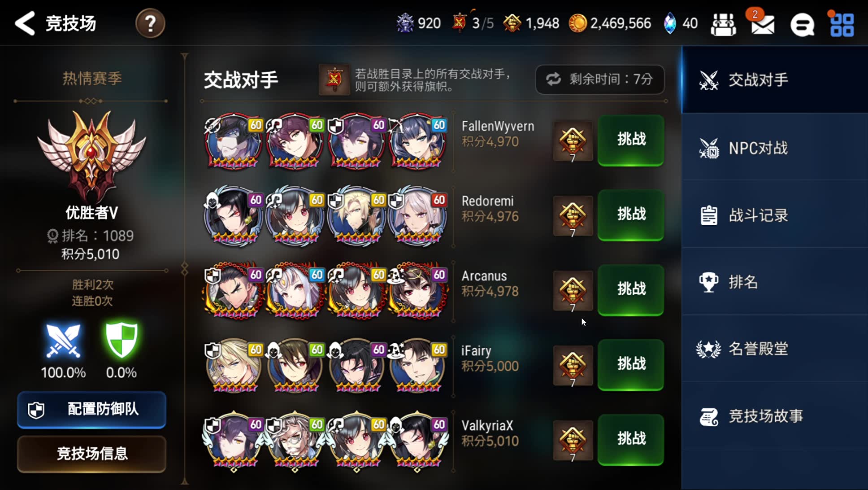Select the 排名 ranking tab
The height and width of the screenshot is (490, 868).
(775, 282)
